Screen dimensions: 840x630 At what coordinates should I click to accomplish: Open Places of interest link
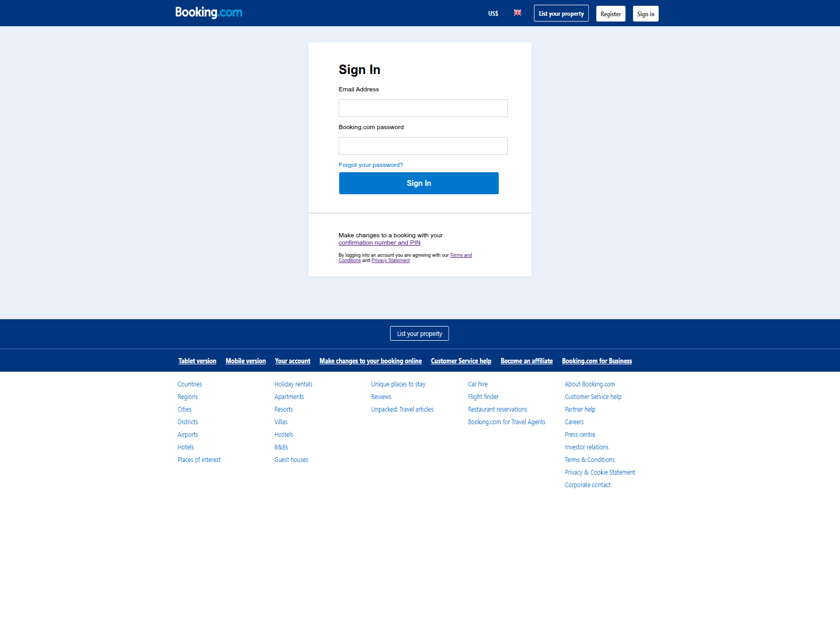(x=199, y=460)
